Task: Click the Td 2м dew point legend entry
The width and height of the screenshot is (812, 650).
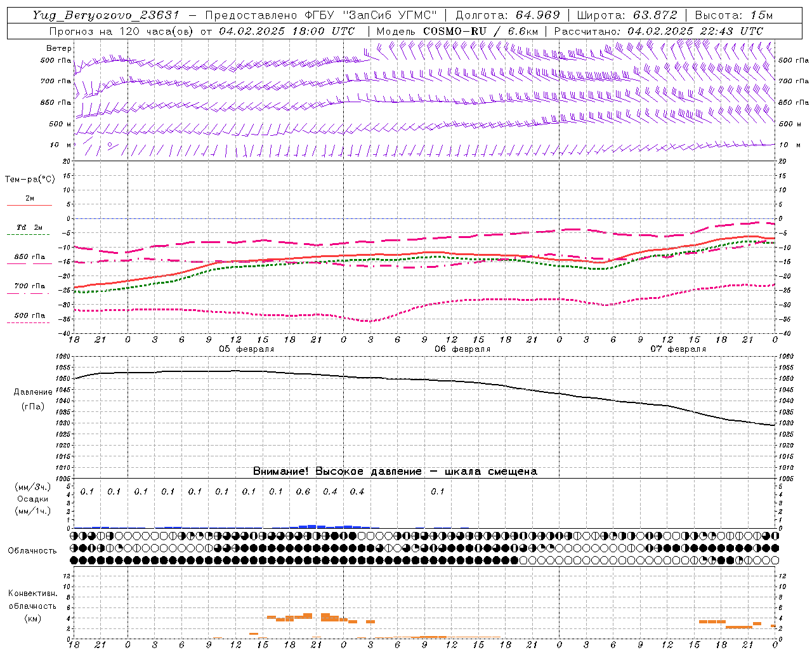Action: (29, 227)
